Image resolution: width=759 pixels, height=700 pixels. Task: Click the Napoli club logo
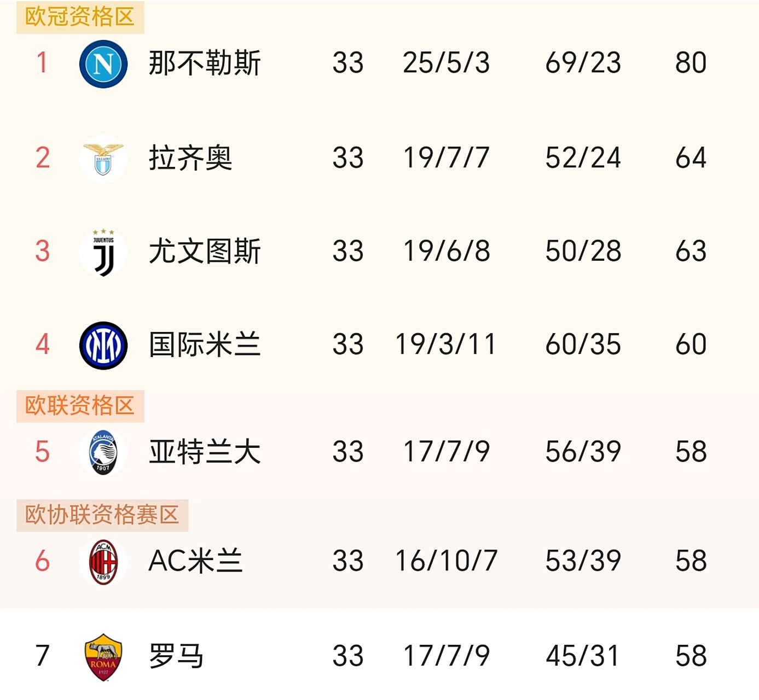pyautogui.click(x=103, y=63)
